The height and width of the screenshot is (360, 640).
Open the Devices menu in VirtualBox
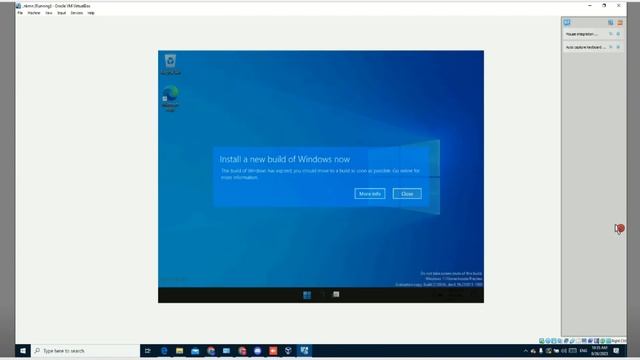point(77,13)
